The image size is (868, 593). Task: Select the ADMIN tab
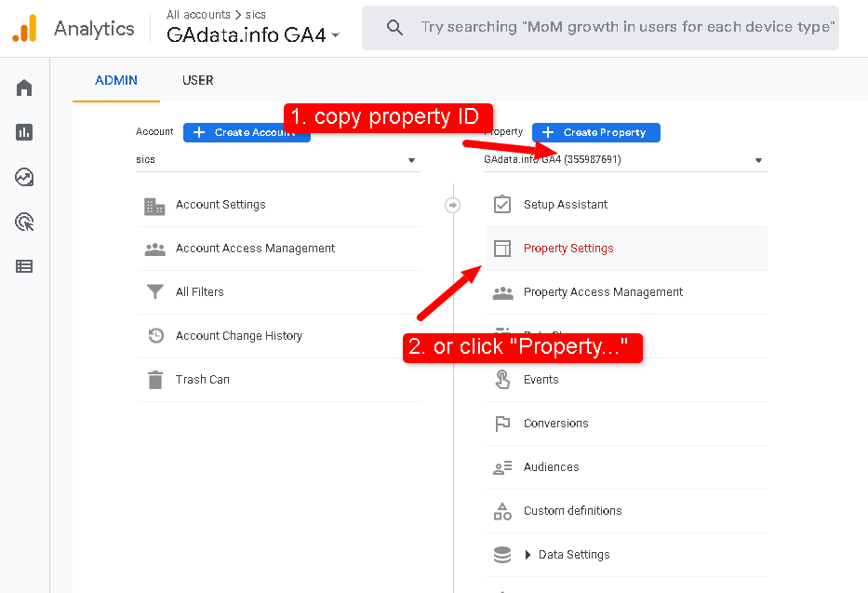coord(116,80)
